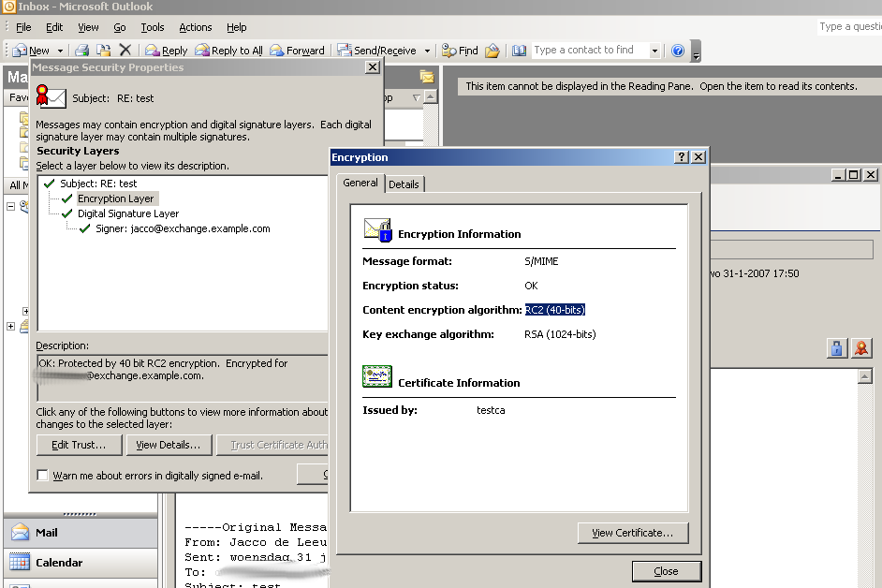The height and width of the screenshot is (588, 882).
Task: Click the Encryption dialog title bar X
Action: pos(698,157)
